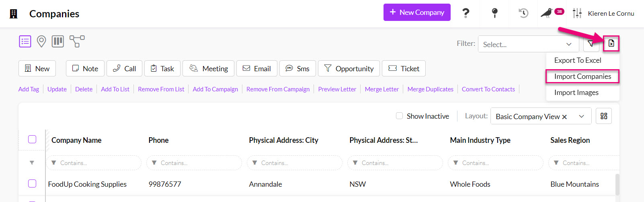Image resolution: width=644 pixels, height=202 pixels.
Task: Open the layout grid settings icon
Action: point(603,116)
